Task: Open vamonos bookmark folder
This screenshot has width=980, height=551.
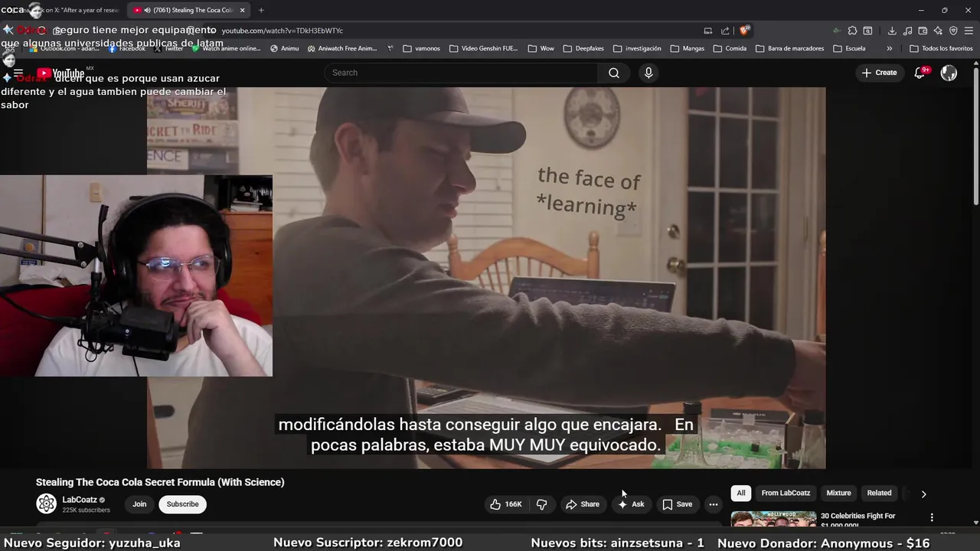Action: (422, 48)
